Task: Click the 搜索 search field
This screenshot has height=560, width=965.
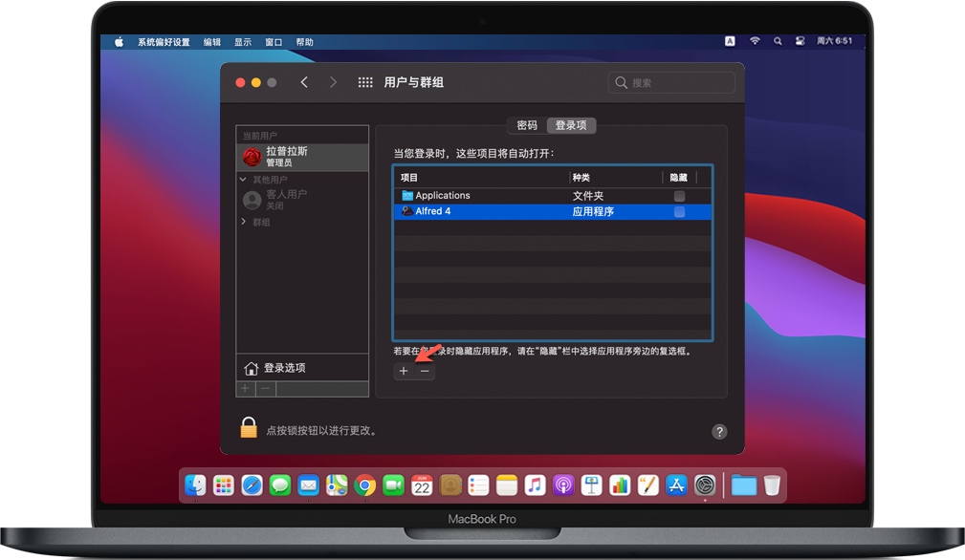Action: (x=670, y=82)
